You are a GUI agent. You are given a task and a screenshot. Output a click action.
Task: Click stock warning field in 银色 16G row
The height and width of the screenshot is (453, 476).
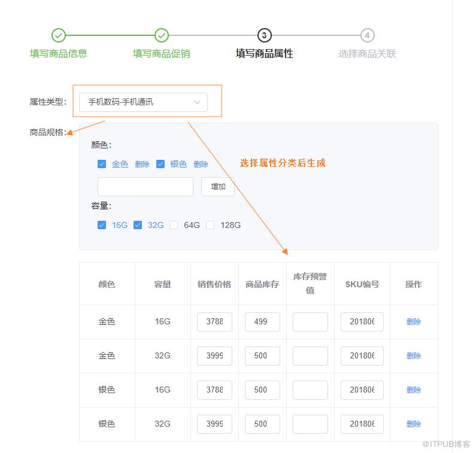click(310, 390)
